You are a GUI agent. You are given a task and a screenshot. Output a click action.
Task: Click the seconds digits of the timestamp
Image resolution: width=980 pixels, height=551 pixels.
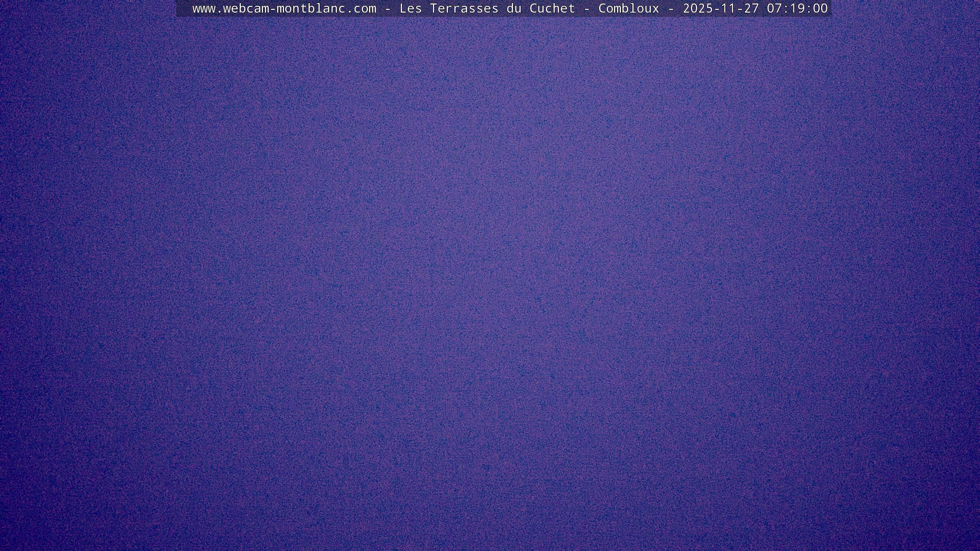click(820, 8)
